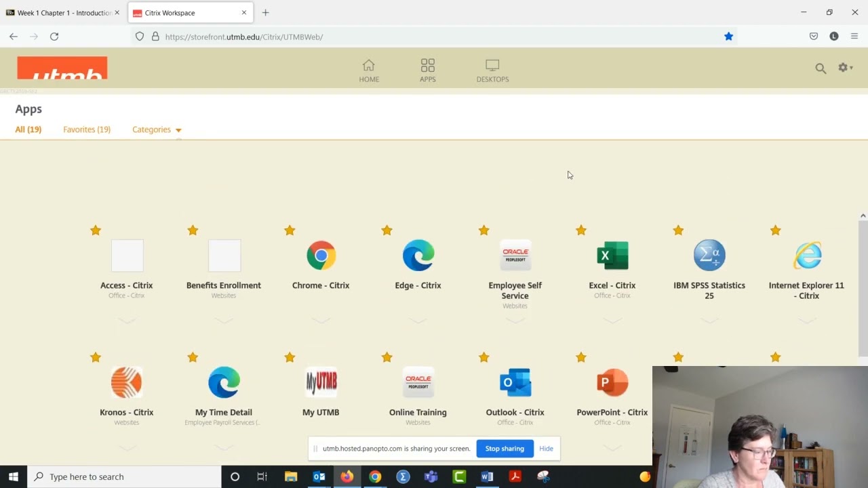Expand details chevron under Excel - Citrix

click(x=612, y=321)
